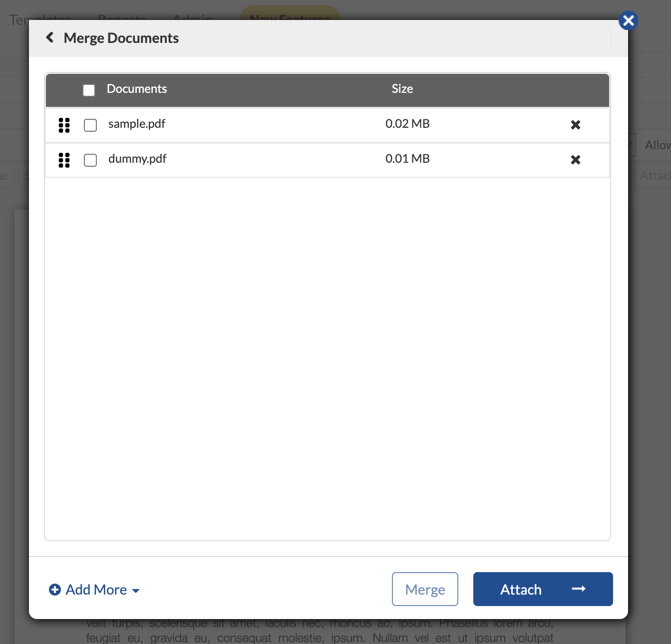The width and height of the screenshot is (671, 644).
Task: Delete dummy.pdf using its X icon
Action: pos(575,160)
